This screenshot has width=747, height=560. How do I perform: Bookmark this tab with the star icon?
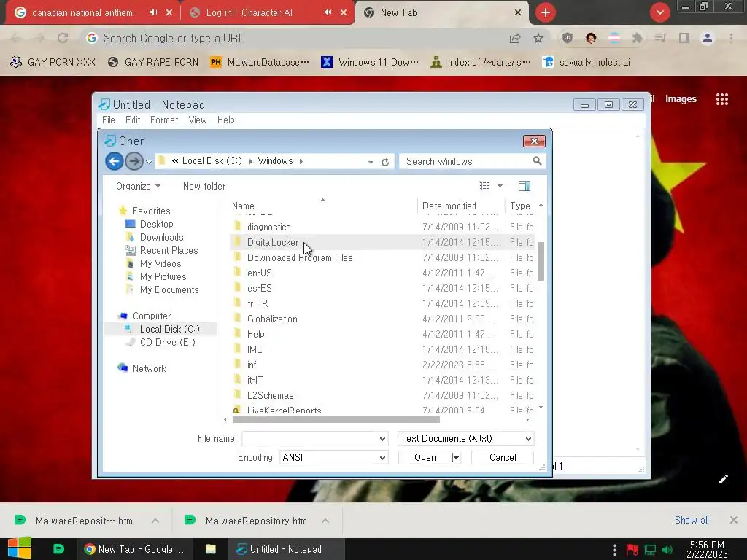pyautogui.click(x=538, y=38)
